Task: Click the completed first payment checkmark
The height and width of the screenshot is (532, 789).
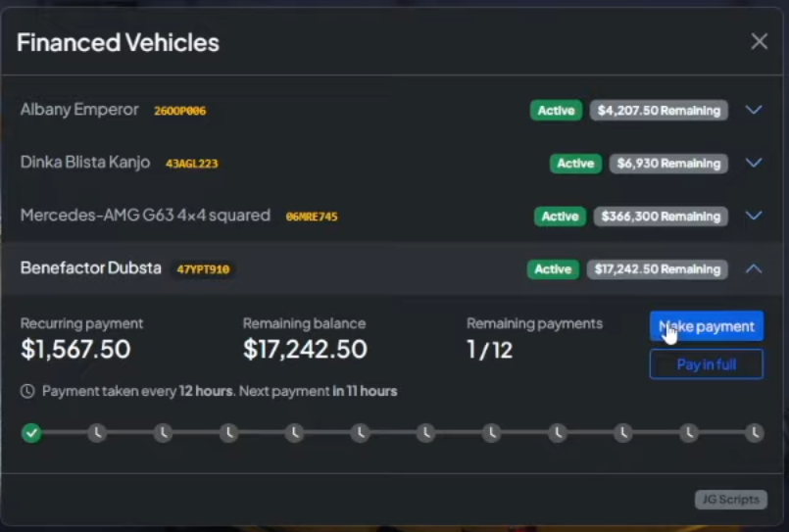Action: (x=31, y=432)
